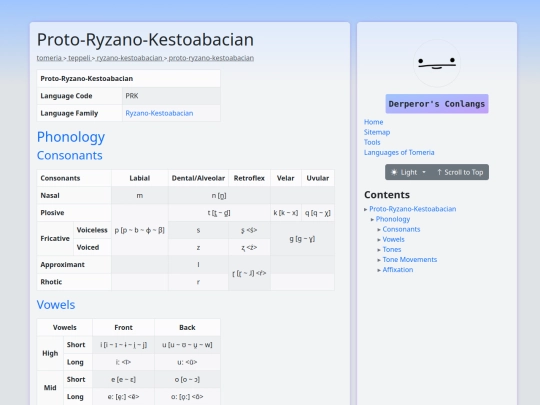Click the Retroflex column header

click(x=249, y=178)
